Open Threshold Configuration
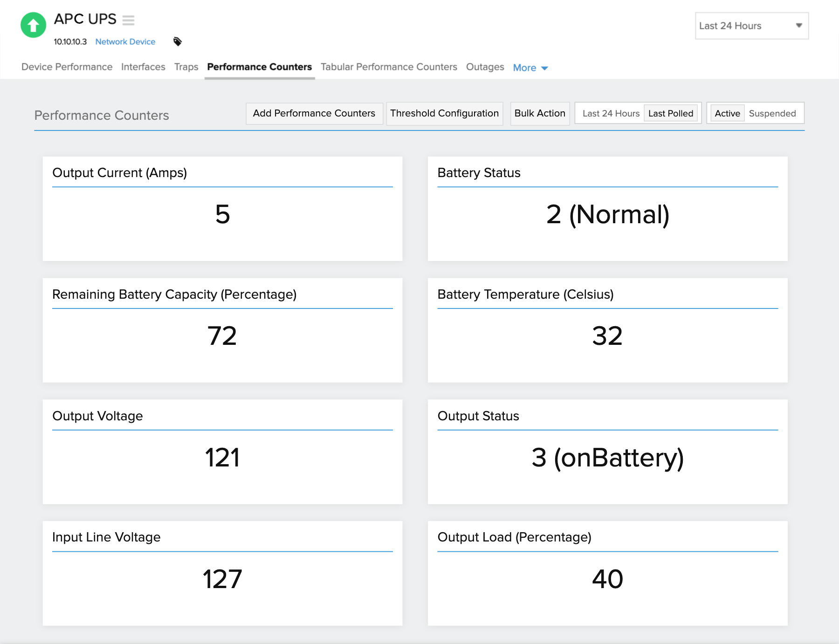This screenshot has height=644, width=839. (x=444, y=113)
